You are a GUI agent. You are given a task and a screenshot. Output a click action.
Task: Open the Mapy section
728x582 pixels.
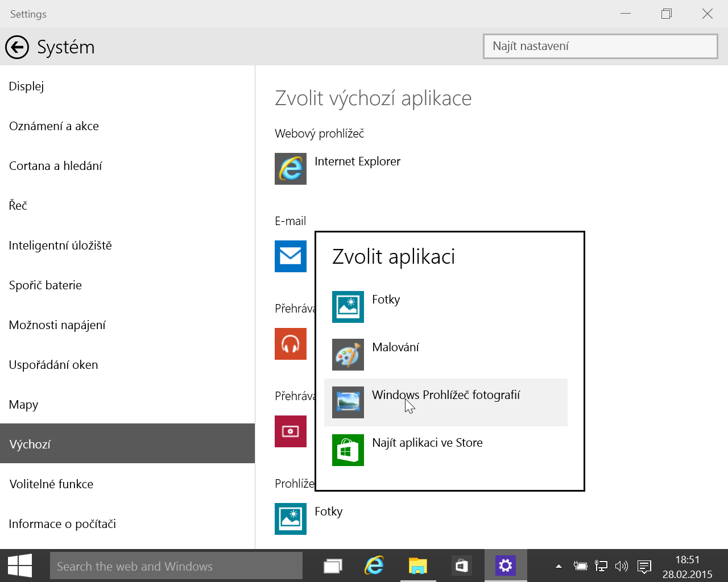click(127, 405)
